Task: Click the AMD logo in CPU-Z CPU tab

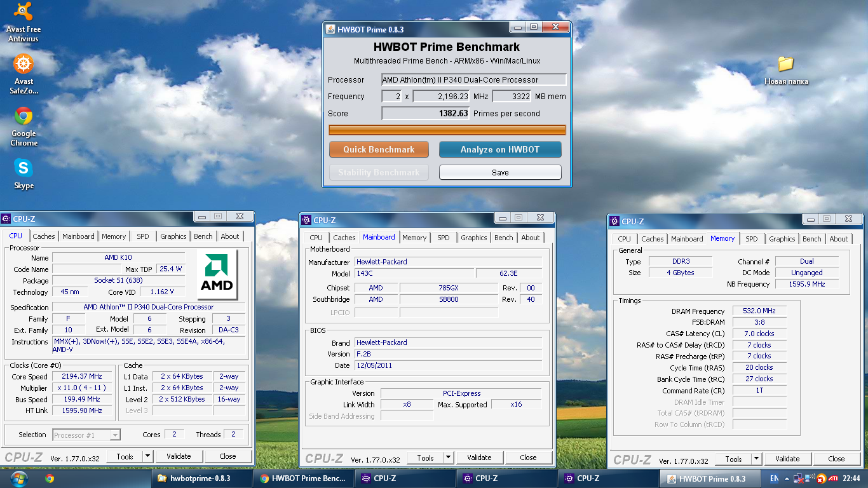Action: click(217, 274)
